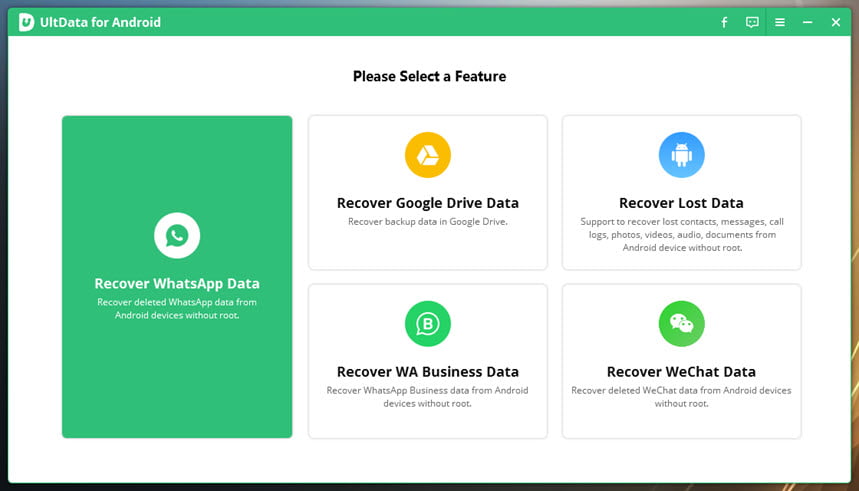Click the green WeChat bubbles icon
This screenshot has height=491, width=859.
(x=682, y=324)
